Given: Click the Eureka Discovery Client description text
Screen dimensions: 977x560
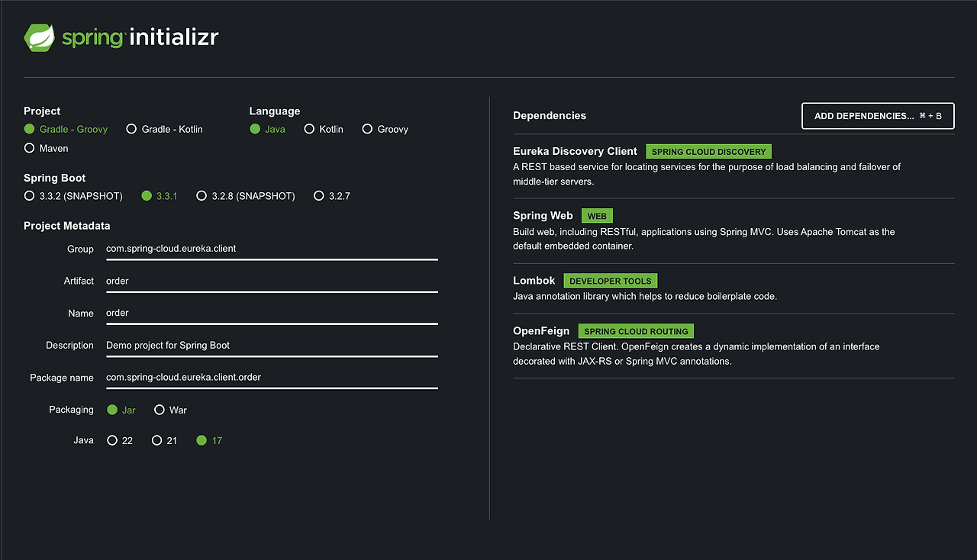Looking at the screenshot, I should [x=707, y=174].
